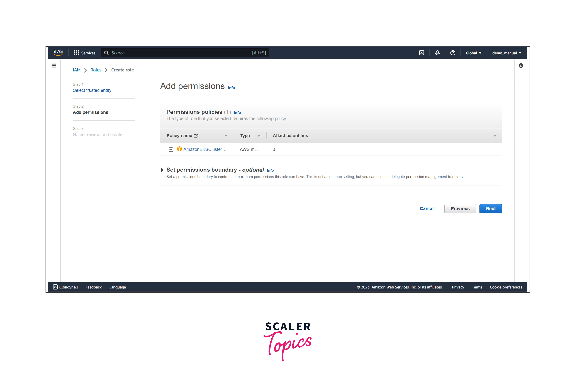Click the Previous button to go back
575x392 pixels.
461,208
